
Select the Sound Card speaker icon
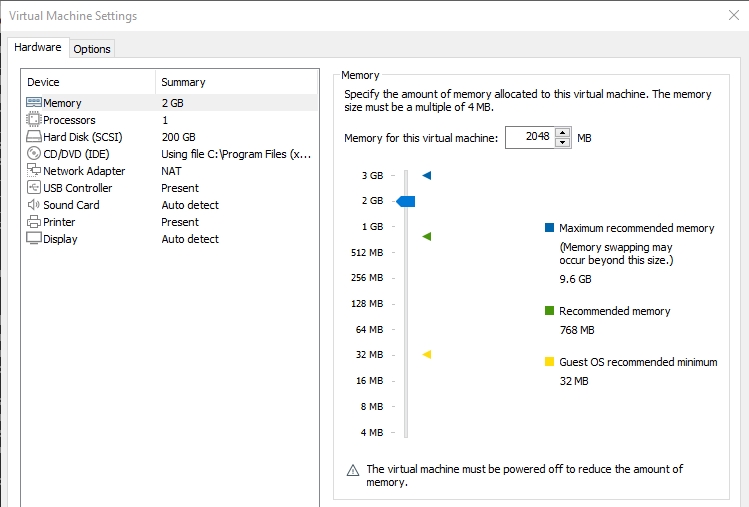click(x=33, y=205)
